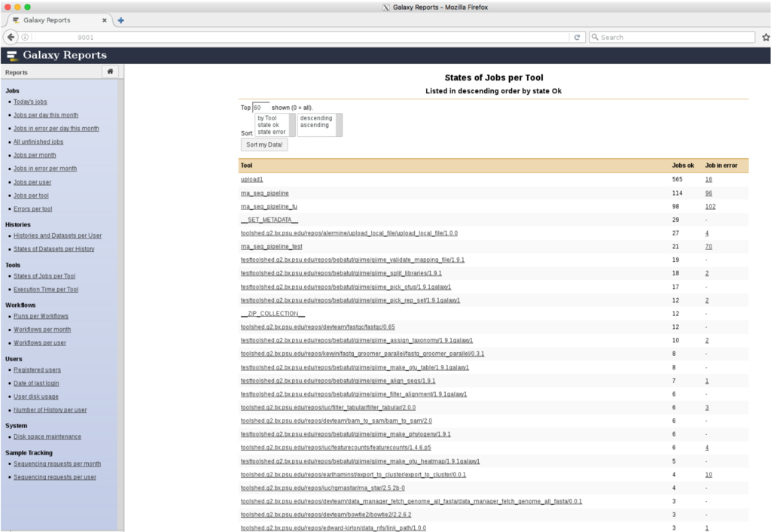Click error count 10 for export_to_cluster
This screenshot has width=771, height=532.
point(709,475)
